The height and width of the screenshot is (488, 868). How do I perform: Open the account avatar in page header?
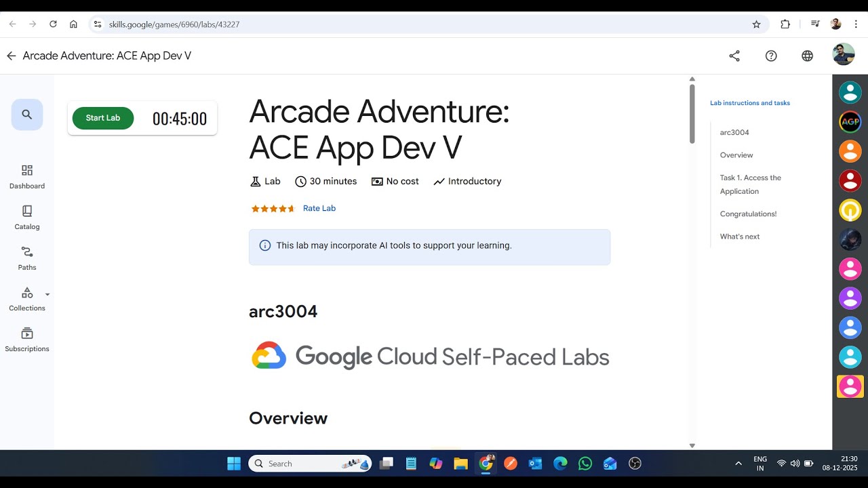coord(844,54)
